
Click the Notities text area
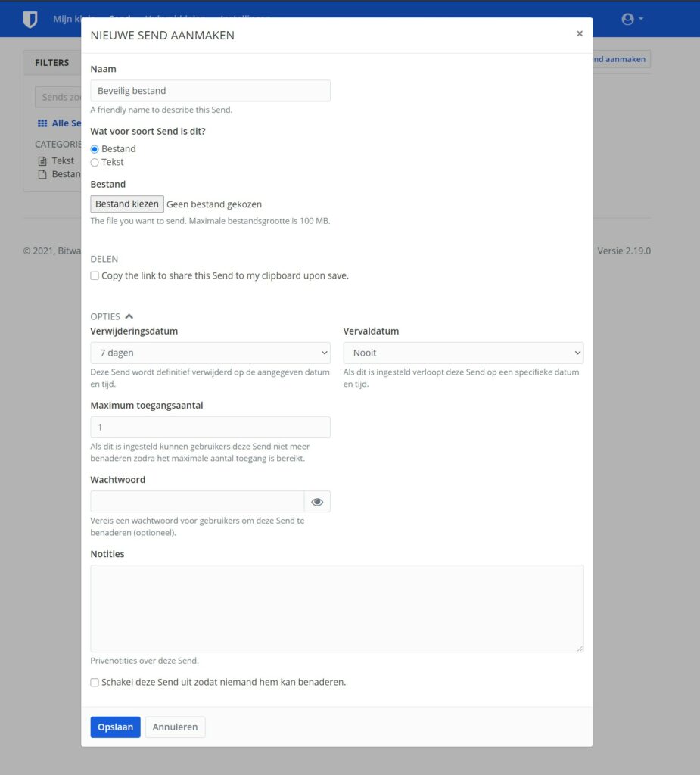337,608
